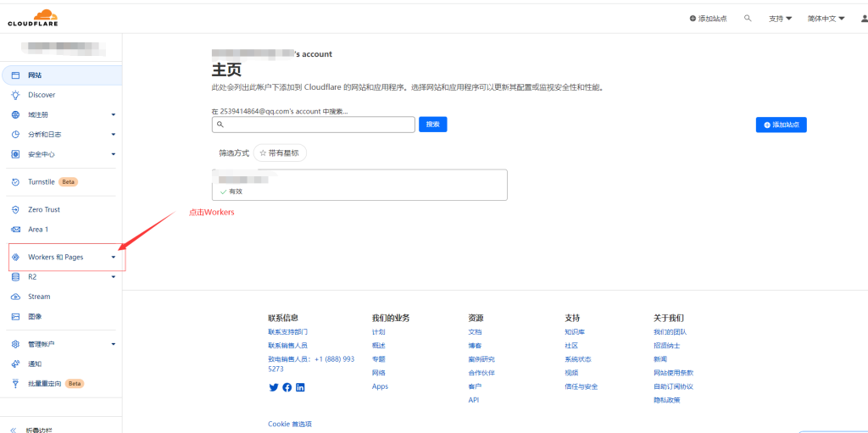Viewport: 868px width, 433px height.
Task: Open Stream from the sidebar
Action: pyautogui.click(x=39, y=297)
